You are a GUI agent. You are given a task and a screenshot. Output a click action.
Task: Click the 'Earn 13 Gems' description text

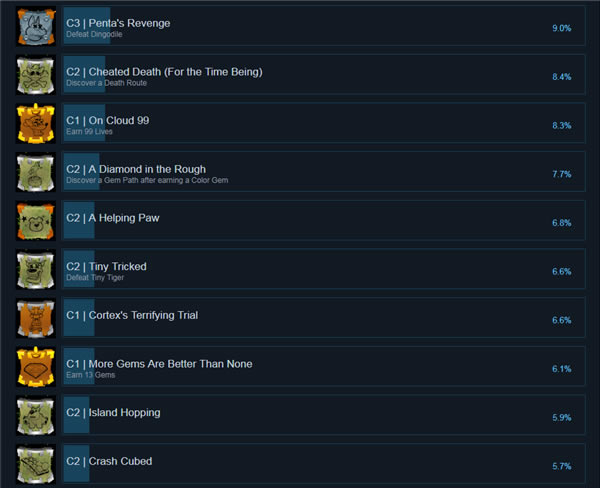click(x=89, y=375)
